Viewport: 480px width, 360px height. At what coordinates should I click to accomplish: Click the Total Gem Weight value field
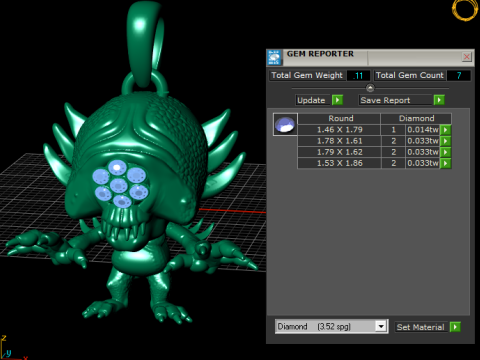click(x=358, y=75)
